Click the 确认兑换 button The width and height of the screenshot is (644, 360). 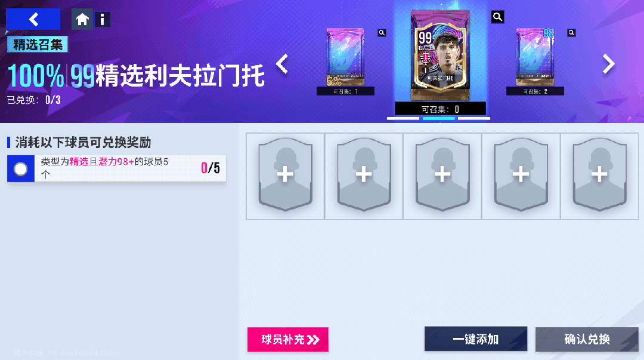pos(587,339)
